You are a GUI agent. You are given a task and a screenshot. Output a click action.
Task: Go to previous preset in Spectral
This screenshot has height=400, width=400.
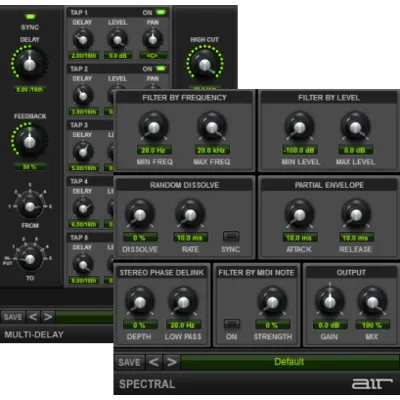pyautogui.click(x=154, y=362)
